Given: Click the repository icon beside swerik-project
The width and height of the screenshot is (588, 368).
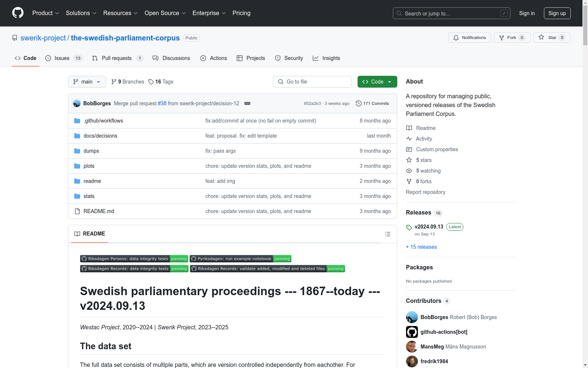Looking at the screenshot, I should coord(15,38).
